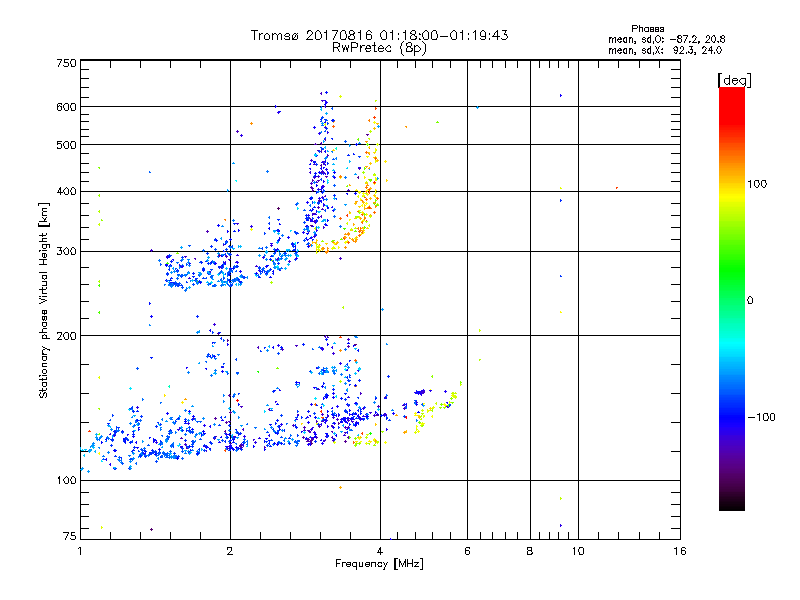Click the height axis tick "500"
Image resolution: width=800 pixels, height=600 pixels.
[66, 145]
